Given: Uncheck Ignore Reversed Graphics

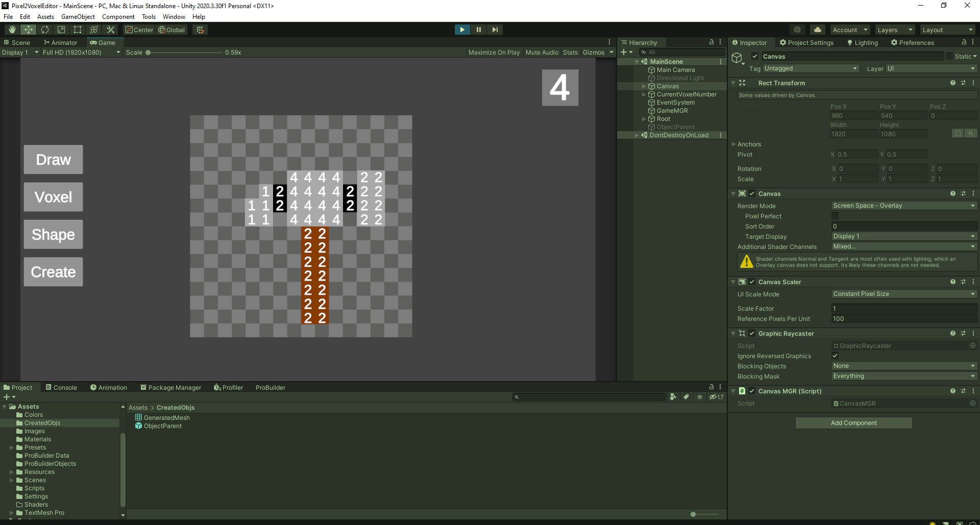Looking at the screenshot, I should (x=835, y=356).
